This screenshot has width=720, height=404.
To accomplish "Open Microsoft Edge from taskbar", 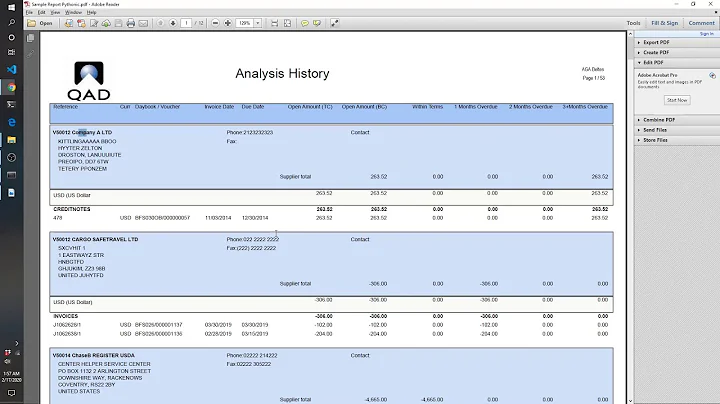I will [x=11, y=122].
